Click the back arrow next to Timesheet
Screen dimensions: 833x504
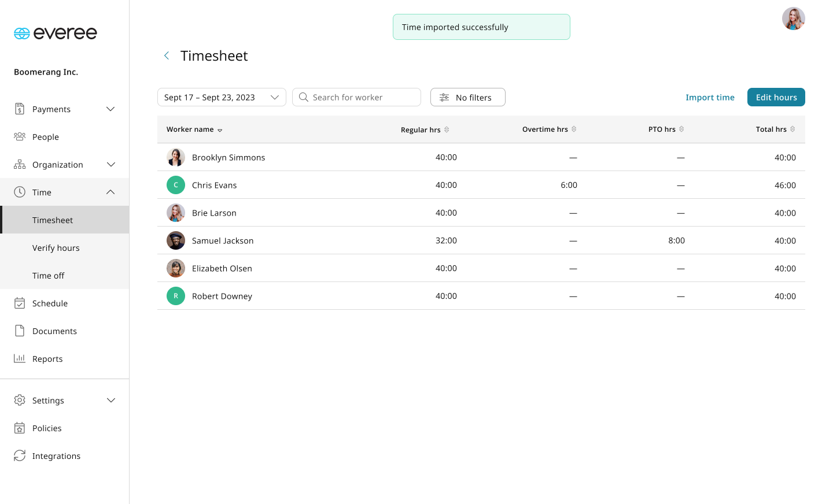[167, 55]
